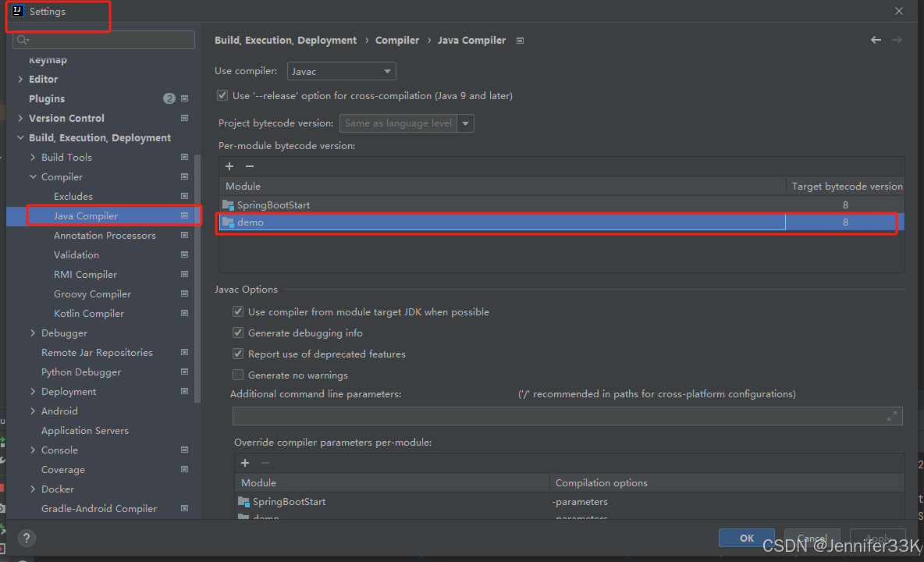
Task: Click the settings icon beside Java Compiler breadcrumb
Action: click(x=519, y=40)
